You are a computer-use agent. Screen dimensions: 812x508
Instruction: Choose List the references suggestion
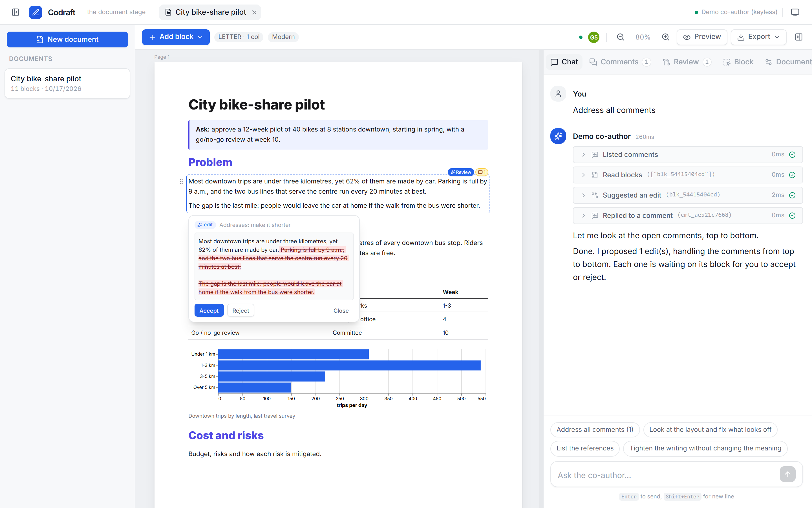point(585,448)
